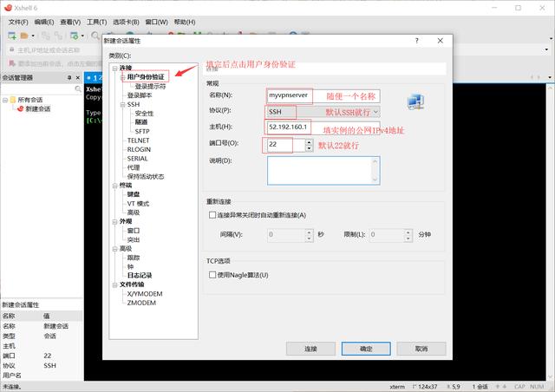The width and height of the screenshot is (555, 392).
Task: Open the 编辑(E) menu
Action: pyautogui.click(x=44, y=22)
